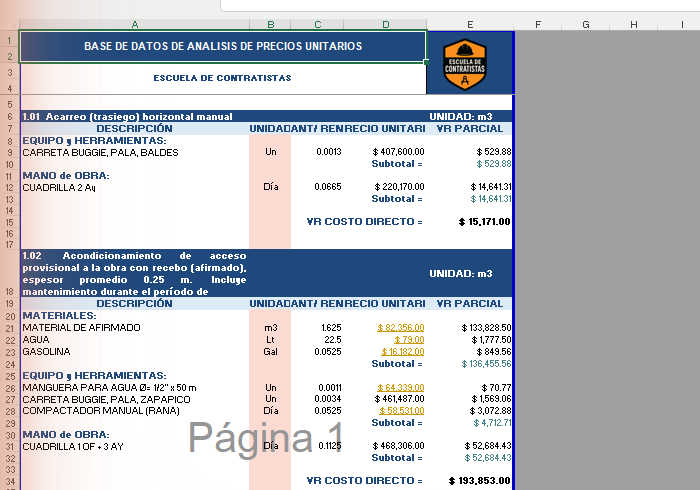This screenshot has height=490, width=700.
Task: Select the 'GASOLINA' cell
Action: tap(134, 352)
